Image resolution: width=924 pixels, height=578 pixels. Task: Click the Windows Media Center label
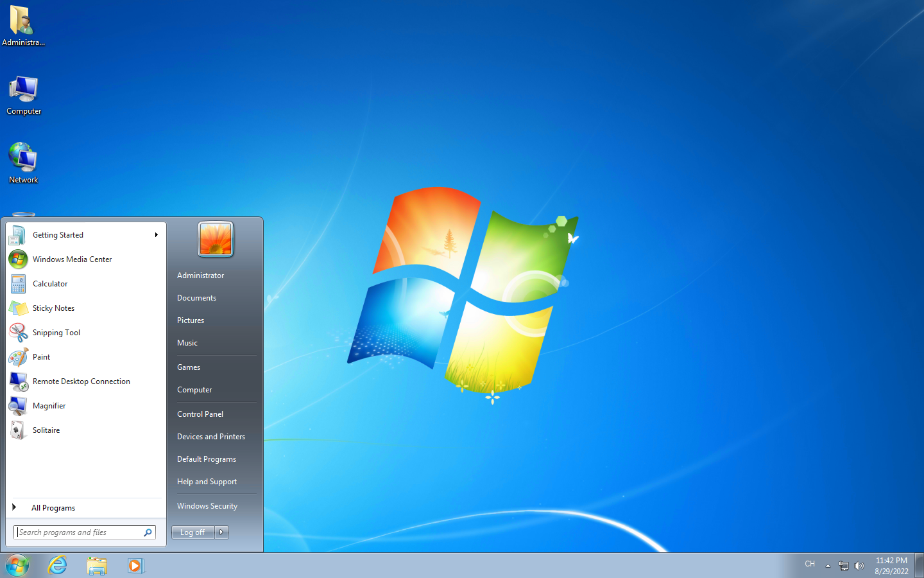(x=72, y=259)
